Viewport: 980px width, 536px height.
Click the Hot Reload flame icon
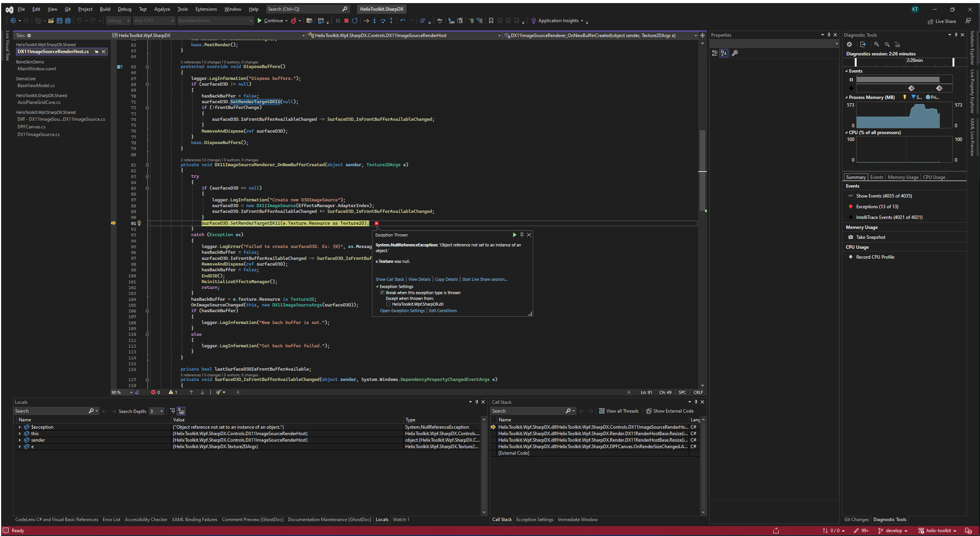click(293, 21)
